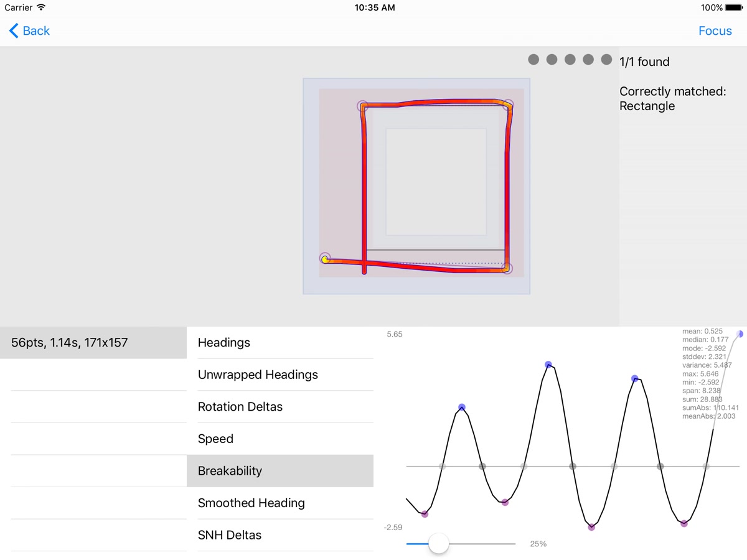Click the '1/1 found' status text
The height and width of the screenshot is (560, 747).
tap(644, 62)
